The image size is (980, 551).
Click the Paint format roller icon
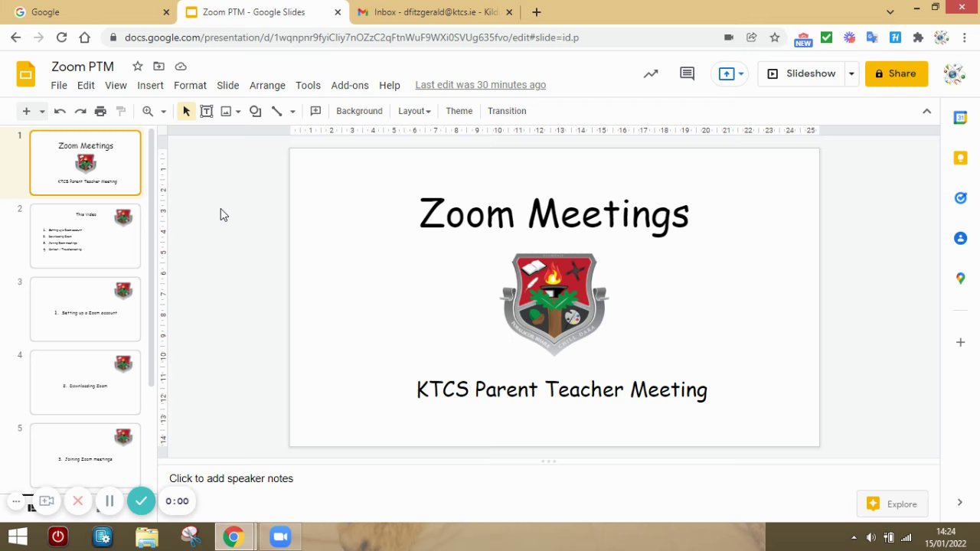[x=120, y=111]
